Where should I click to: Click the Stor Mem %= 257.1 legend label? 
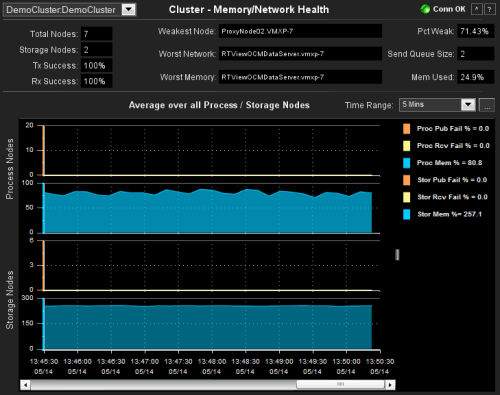pos(449,214)
